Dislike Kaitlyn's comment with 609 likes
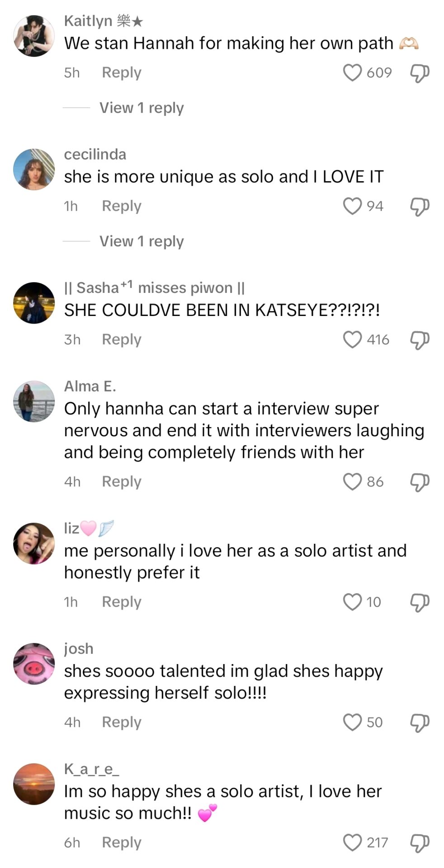This screenshot has height=868, width=444. (x=419, y=73)
